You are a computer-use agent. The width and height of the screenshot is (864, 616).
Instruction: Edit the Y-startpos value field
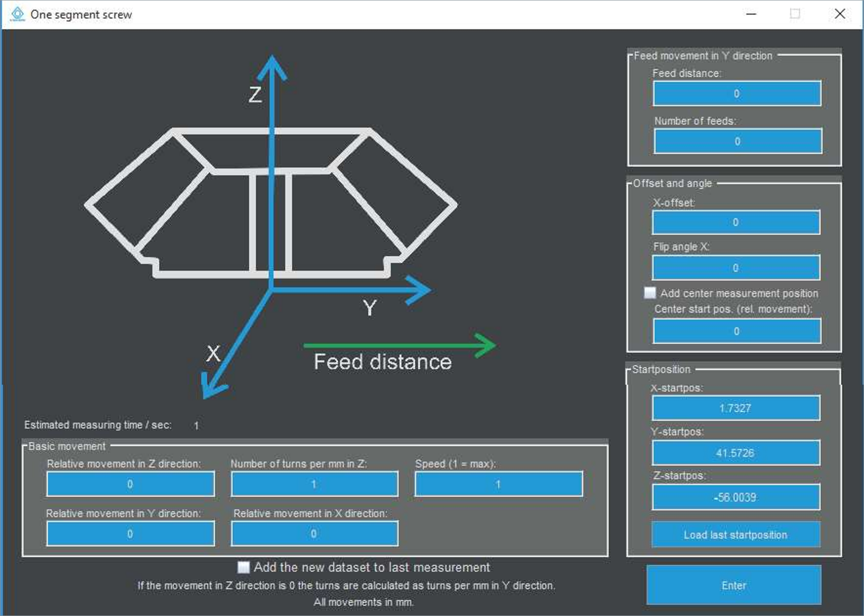click(736, 453)
